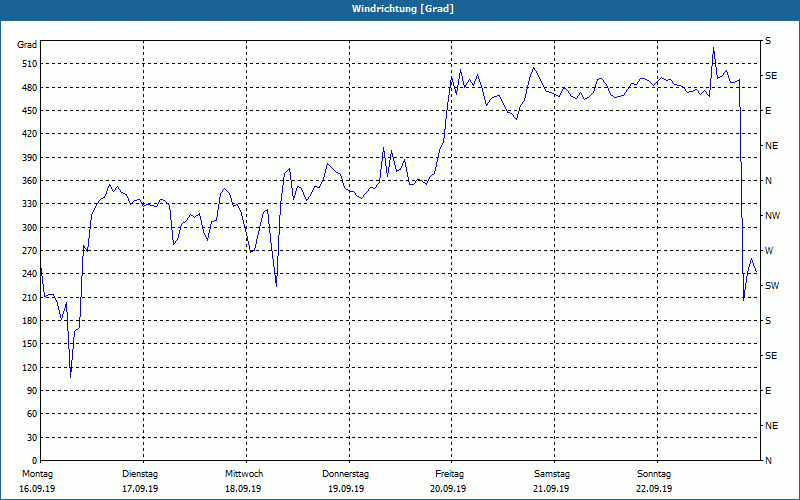Click the chart title 'Windrichtung [Grad]'

point(403,9)
